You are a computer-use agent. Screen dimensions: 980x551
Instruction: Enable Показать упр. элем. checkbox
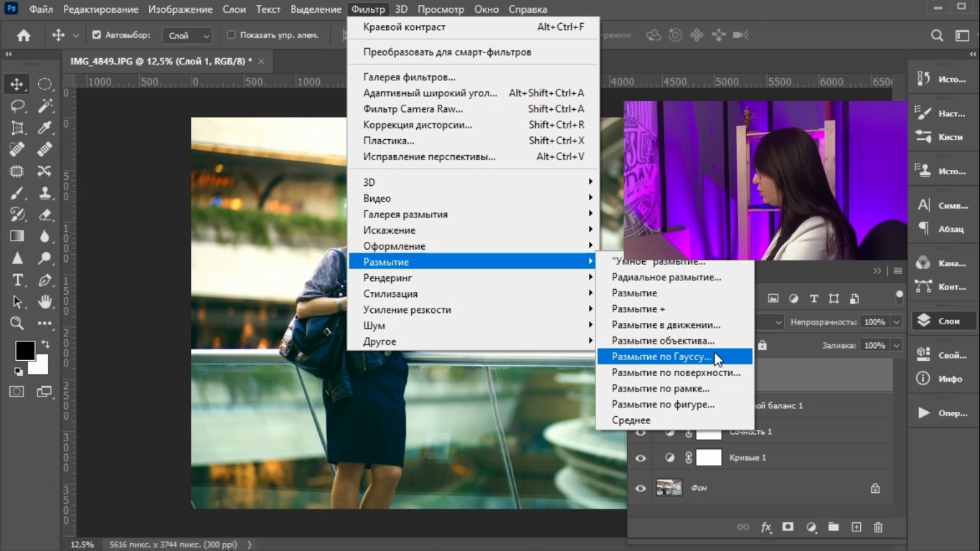pos(231,34)
